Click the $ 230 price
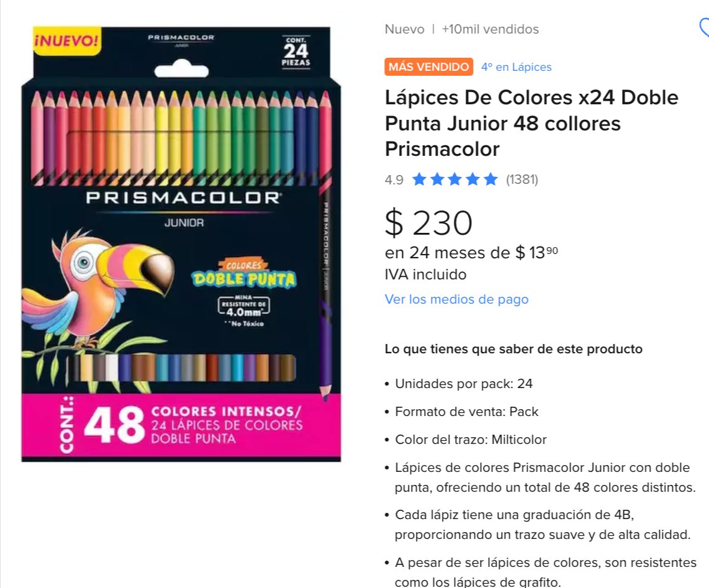The width and height of the screenshot is (709, 588). [x=428, y=223]
